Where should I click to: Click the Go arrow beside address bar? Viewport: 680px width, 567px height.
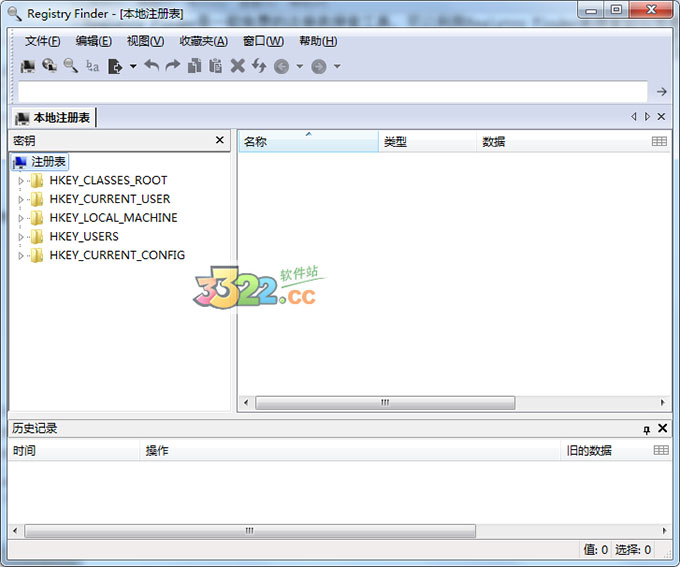click(661, 92)
